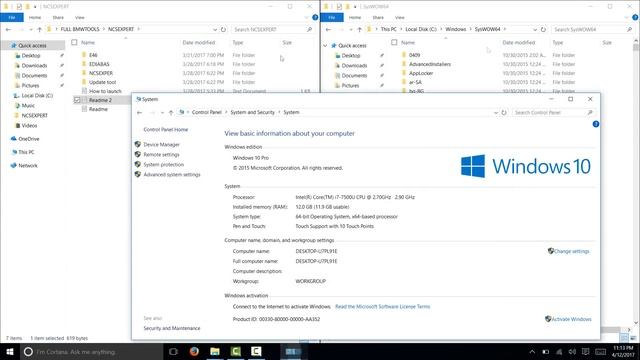
Task: Toggle select-all checkbox in NCSEXPERT window
Action: point(74,42)
